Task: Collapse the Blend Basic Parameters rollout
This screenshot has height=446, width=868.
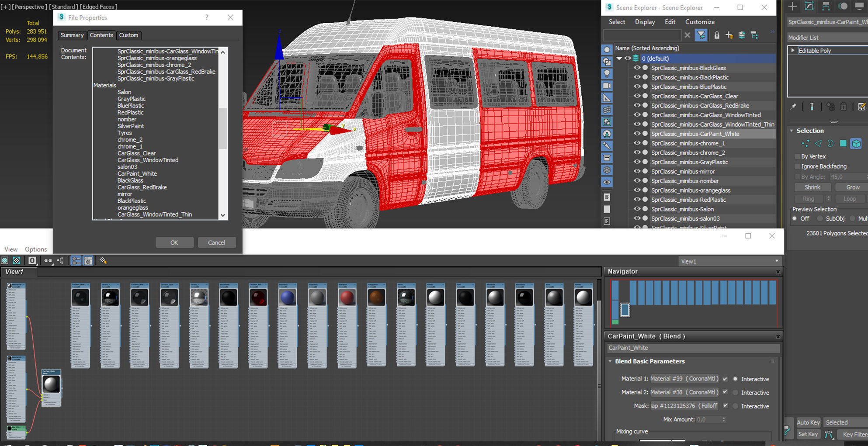Action: [610, 361]
